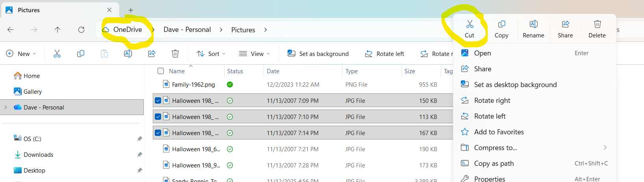Sort by Status column header
Image resolution: width=644 pixels, height=182 pixels.
(235, 71)
